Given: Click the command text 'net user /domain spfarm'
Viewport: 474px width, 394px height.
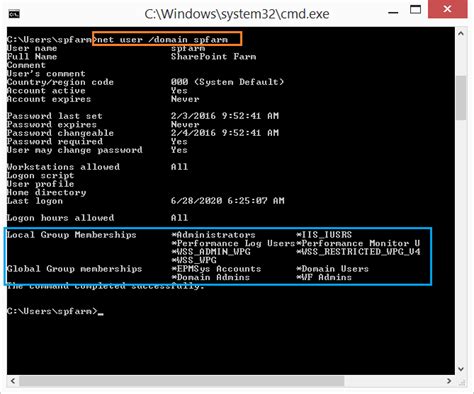Looking at the screenshot, I should pyautogui.click(x=163, y=40).
